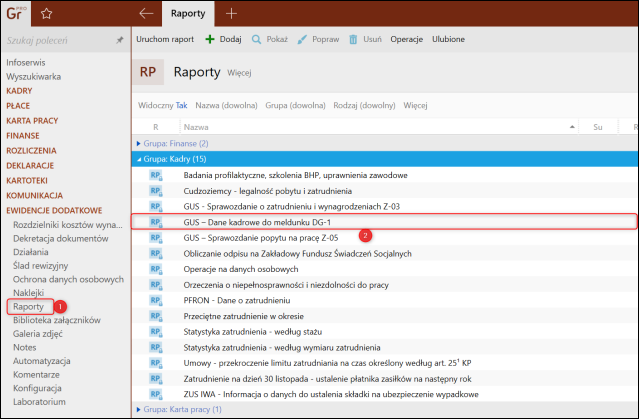Click the star favorites icon in header
Viewport: 639px width, 419px height.
pyautogui.click(x=46, y=14)
